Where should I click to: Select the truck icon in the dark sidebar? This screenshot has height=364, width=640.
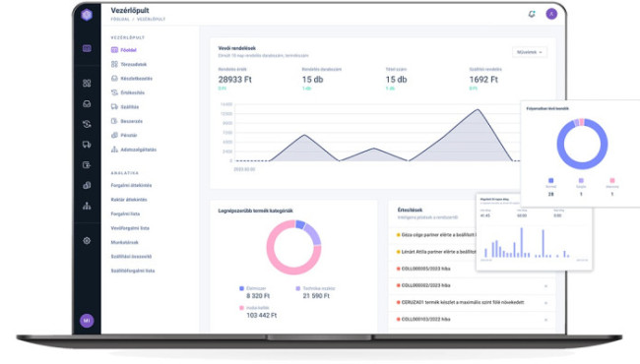[87, 145]
